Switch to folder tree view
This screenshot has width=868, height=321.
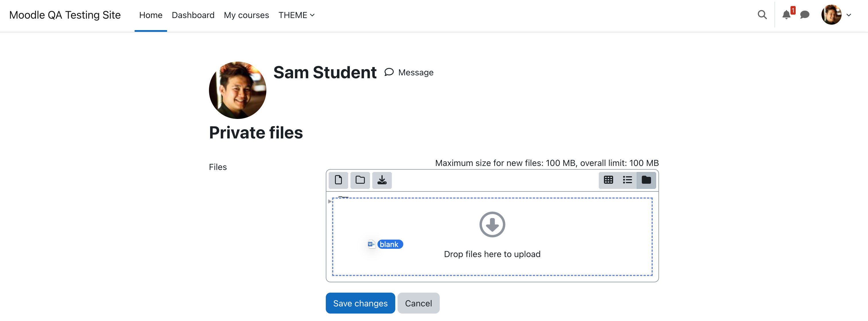pyautogui.click(x=646, y=180)
